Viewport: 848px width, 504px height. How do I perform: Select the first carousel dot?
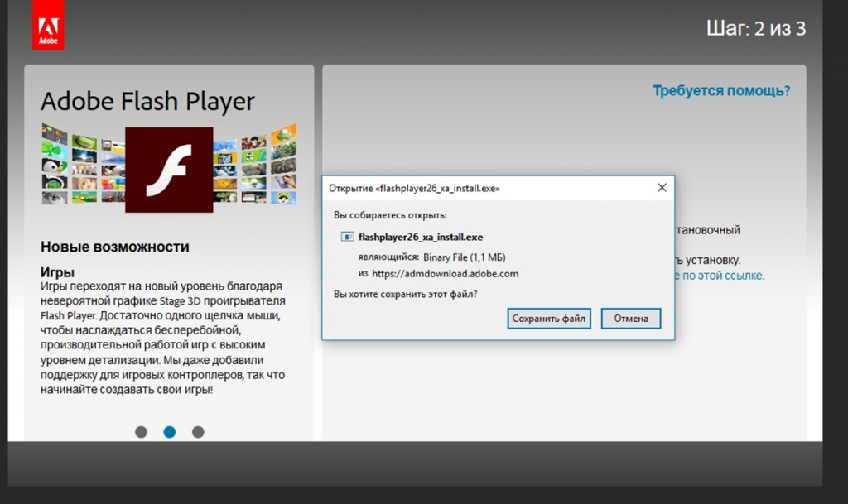(x=141, y=432)
